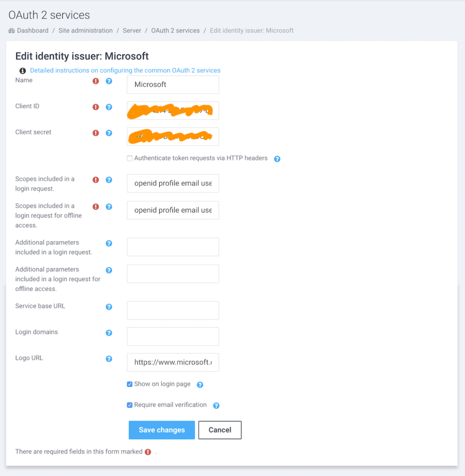Click the Save changes button
The height and width of the screenshot is (476, 465).
(x=162, y=430)
